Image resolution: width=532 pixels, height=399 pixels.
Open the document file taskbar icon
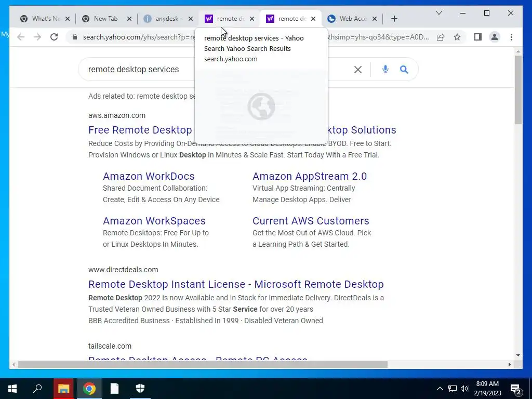114,389
